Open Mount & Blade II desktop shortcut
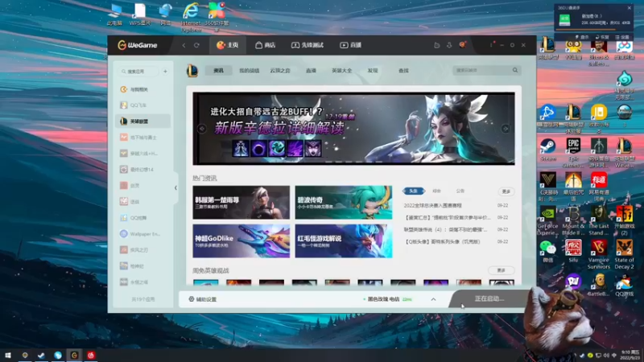Image resolution: width=644 pixels, height=362 pixels. 573,220
